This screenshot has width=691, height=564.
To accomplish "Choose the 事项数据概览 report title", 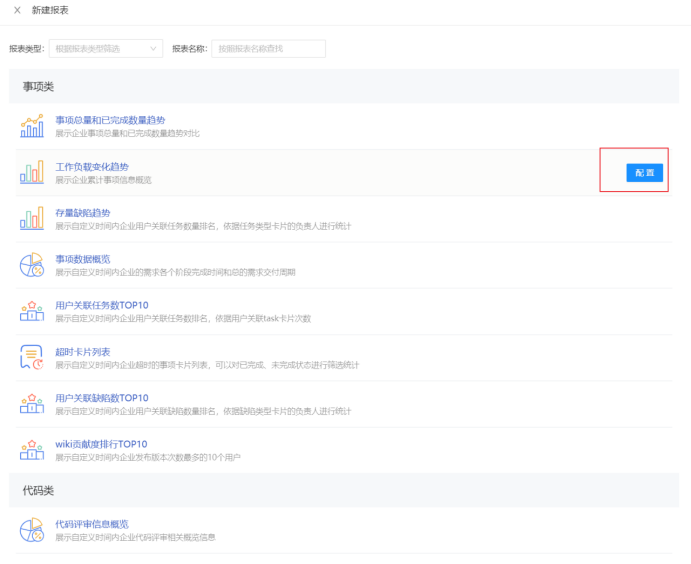I will 83,259.
